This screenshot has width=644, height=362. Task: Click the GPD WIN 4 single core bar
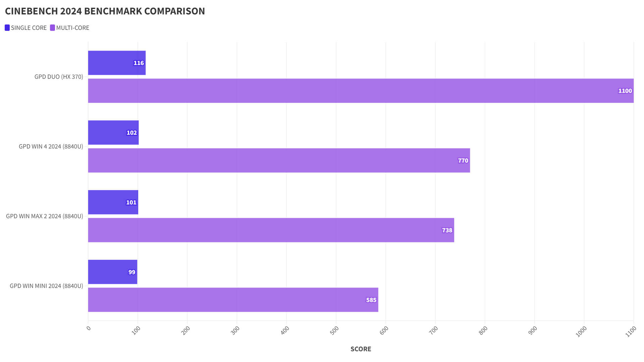pos(113,133)
